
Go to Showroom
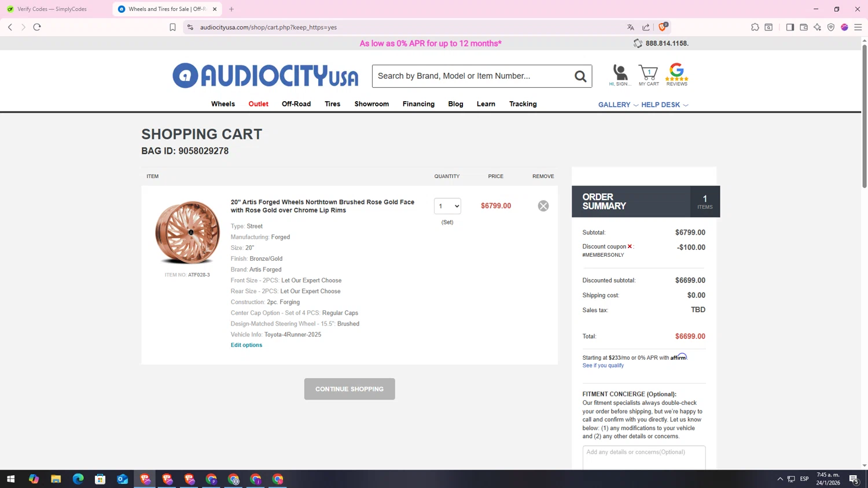tap(372, 104)
